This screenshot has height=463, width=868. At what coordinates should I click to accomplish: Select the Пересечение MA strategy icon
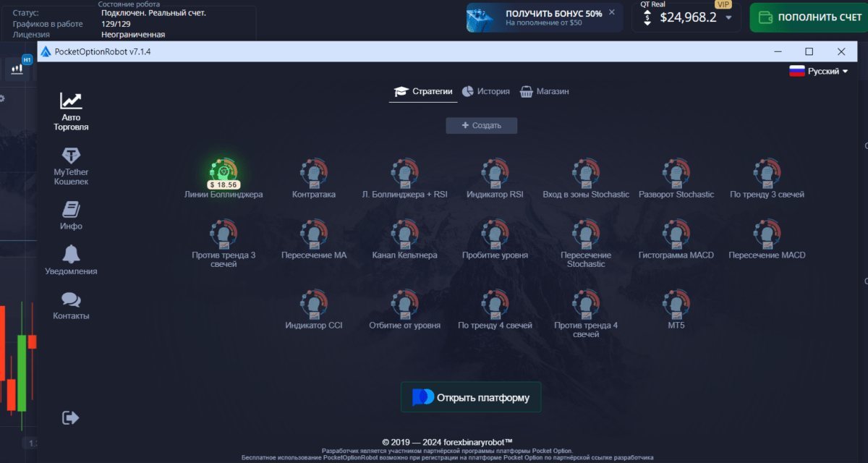314,234
